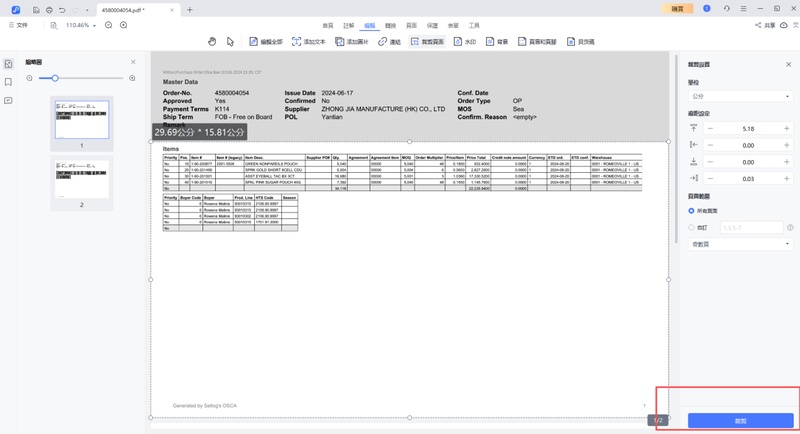Click the zoom out magnifier in top toolbar

click(x=109, y=25)
